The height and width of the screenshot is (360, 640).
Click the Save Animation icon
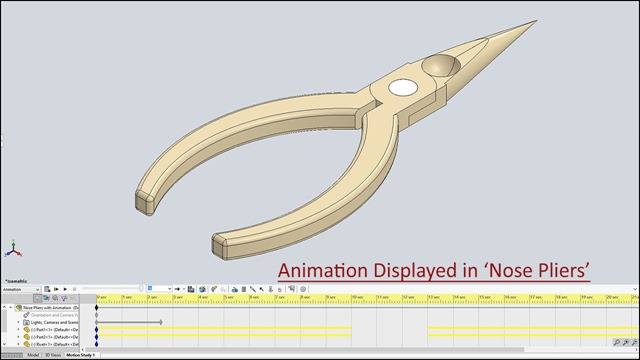[x=191, y=289]
